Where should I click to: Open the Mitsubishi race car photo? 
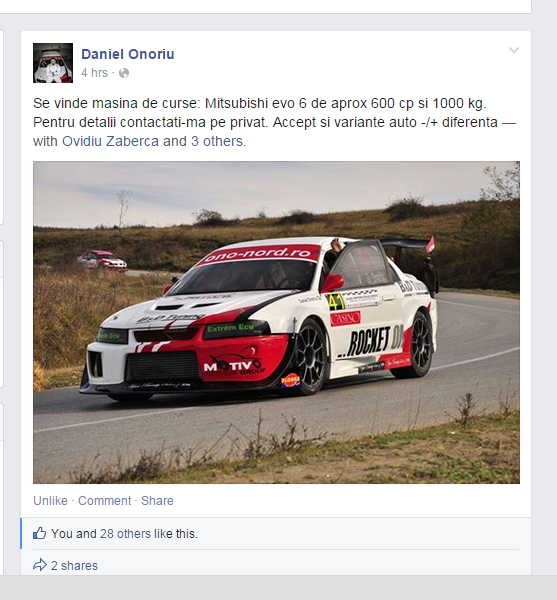click(276, 322)
